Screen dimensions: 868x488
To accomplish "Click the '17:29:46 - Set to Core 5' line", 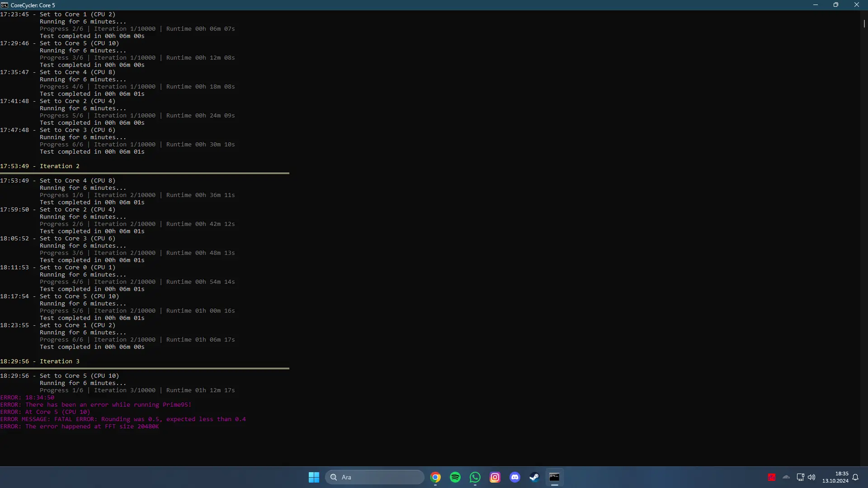I will 60,43.
